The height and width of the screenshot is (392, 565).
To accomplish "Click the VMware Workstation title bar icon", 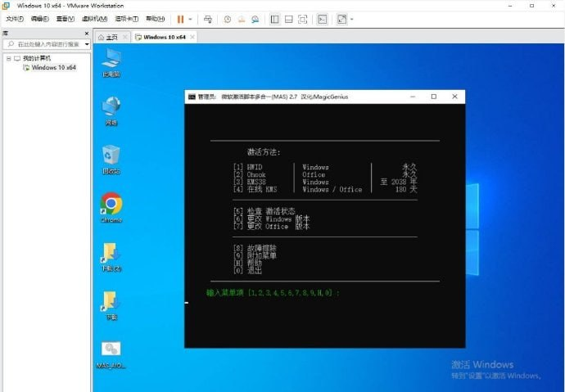I will click(x=6, y=6).
